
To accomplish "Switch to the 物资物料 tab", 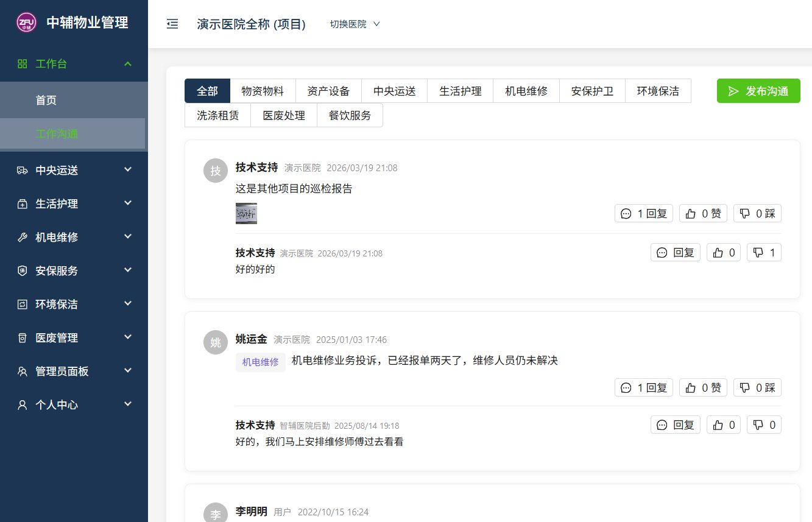I will (263, 91).
